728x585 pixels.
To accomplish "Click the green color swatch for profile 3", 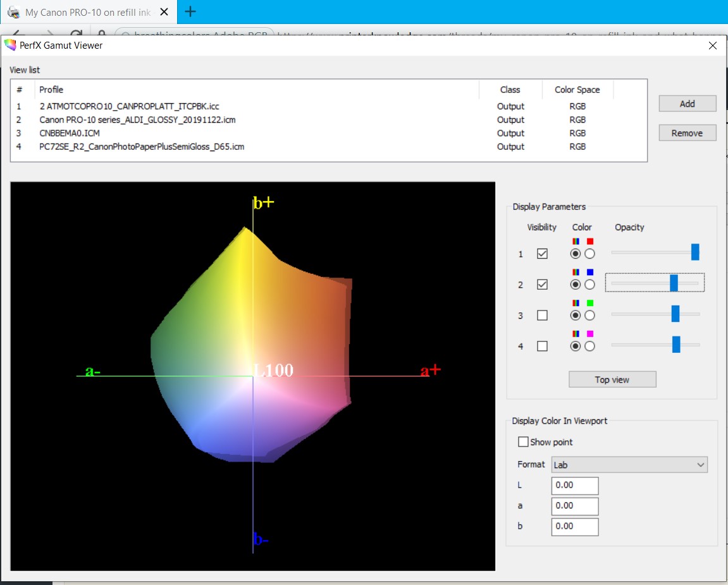I will point(590,304).
